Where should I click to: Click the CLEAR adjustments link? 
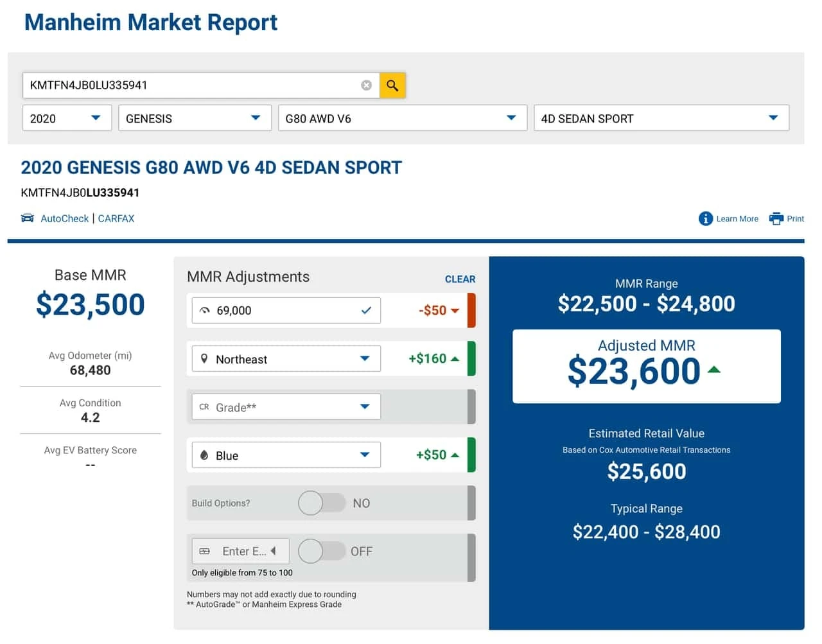point(460,279)
